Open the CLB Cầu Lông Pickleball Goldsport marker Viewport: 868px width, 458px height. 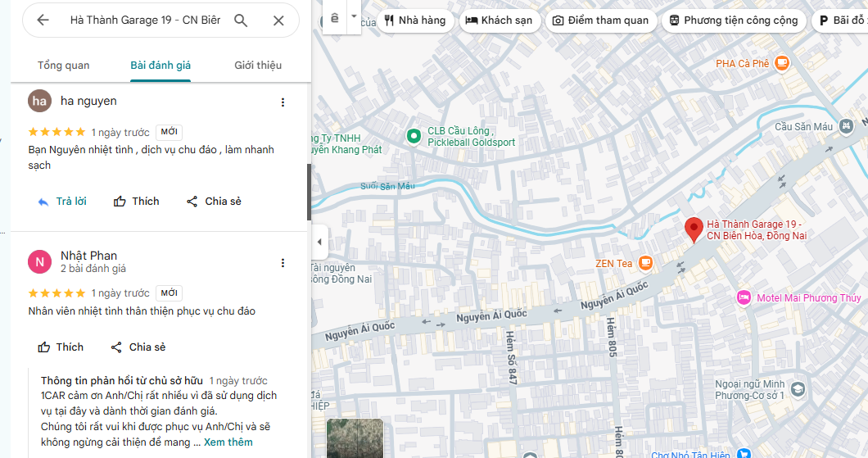pyautogui.click(x=414, y=136)
